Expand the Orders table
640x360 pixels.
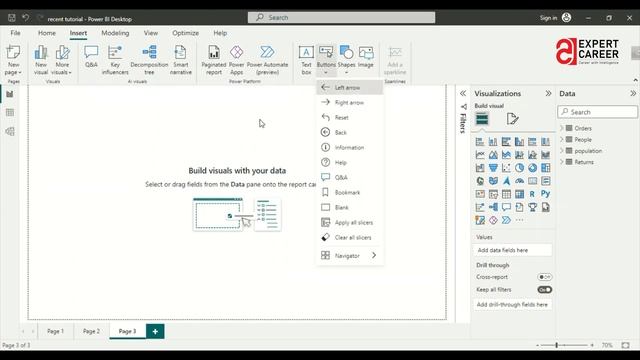tap(562, 128)
